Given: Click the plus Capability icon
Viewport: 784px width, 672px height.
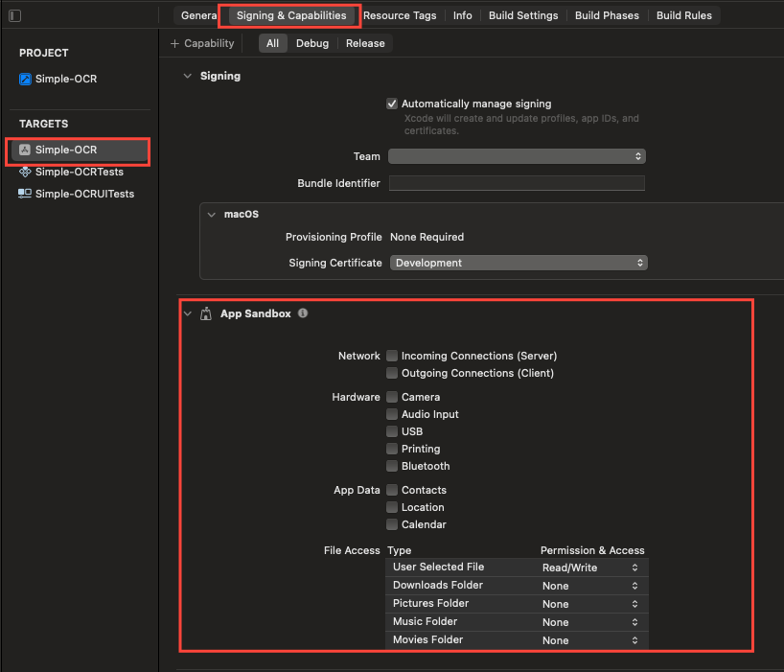Looking at the screenshot, I should pyautogui.click(x=174, y=43).
